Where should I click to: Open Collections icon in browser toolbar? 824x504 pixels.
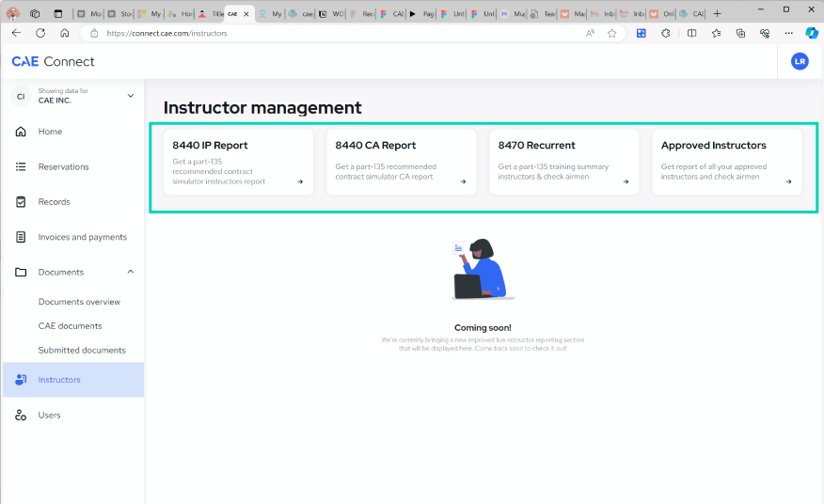click(x=740, y=33)
